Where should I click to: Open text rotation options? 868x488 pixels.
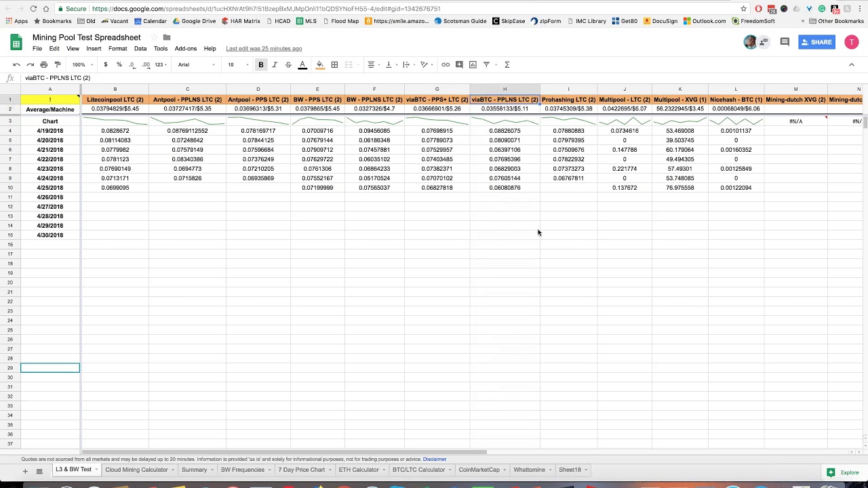pyautogui.click(x=426, y=64)
